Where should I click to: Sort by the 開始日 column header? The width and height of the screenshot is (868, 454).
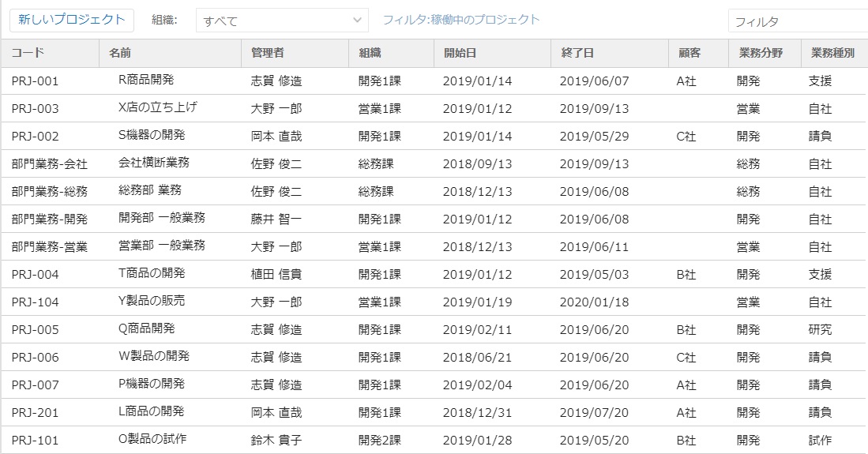tap(460, 53)
